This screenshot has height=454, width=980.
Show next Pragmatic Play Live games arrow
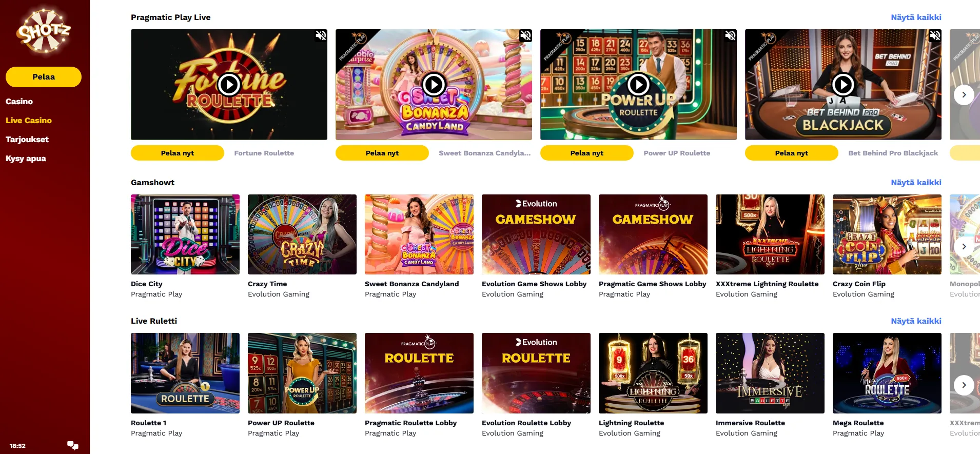pyautogui.click(x=964, y=95)
